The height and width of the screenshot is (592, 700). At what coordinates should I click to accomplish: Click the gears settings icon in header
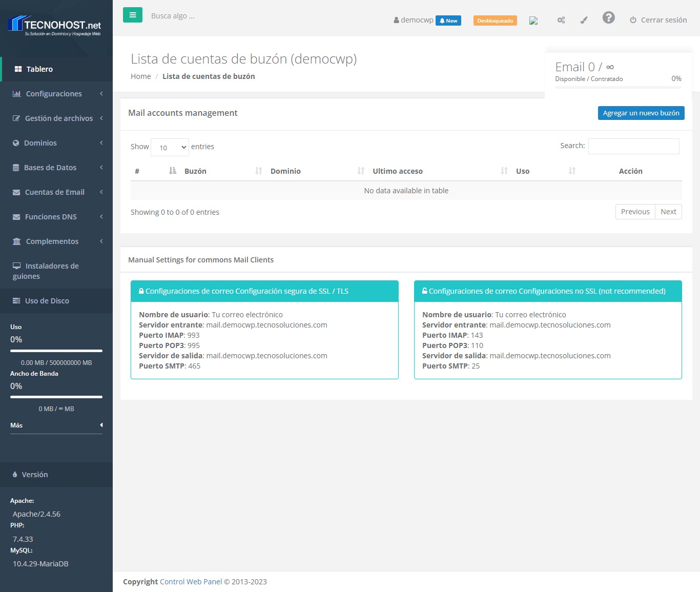point(561,20)
